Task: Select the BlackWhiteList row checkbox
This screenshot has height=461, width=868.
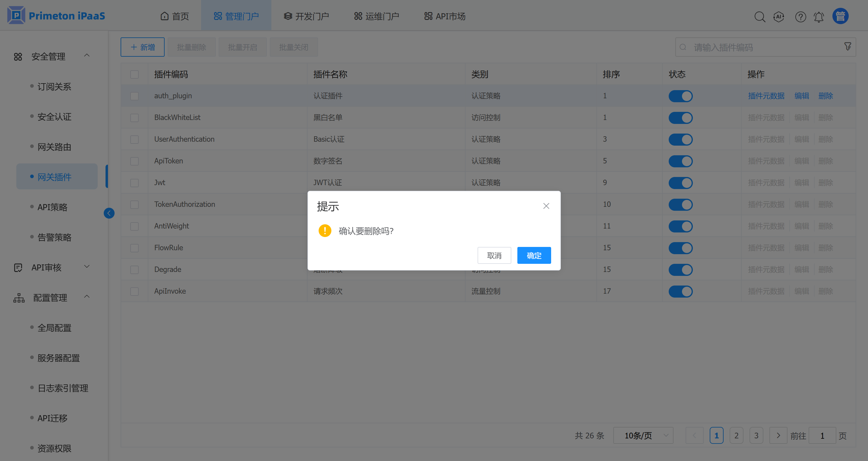Action: (134, 118)
